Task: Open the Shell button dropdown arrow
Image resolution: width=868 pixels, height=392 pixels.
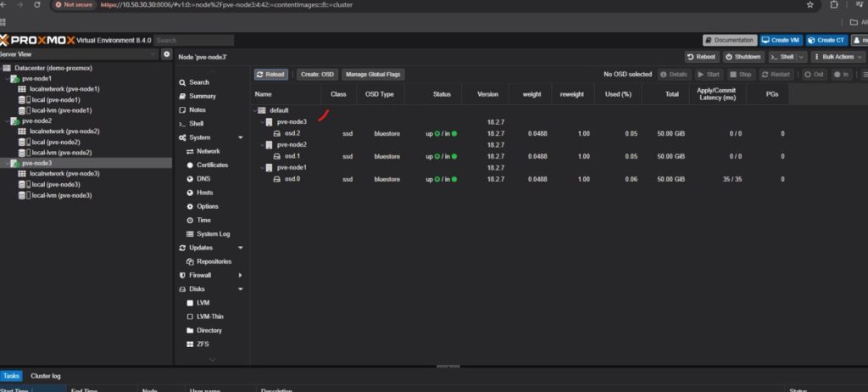Action: point(802,57)
